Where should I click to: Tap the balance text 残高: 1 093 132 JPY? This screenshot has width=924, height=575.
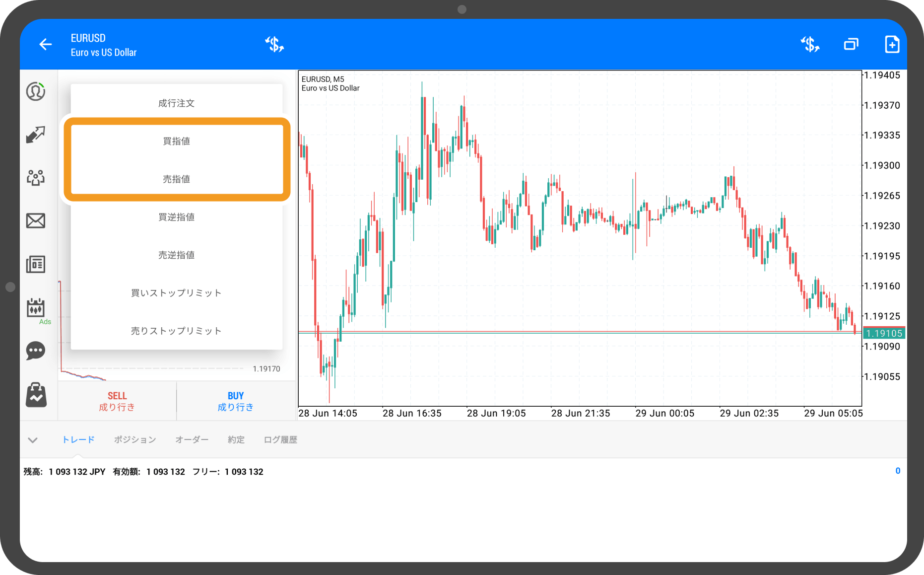(65, 472)
